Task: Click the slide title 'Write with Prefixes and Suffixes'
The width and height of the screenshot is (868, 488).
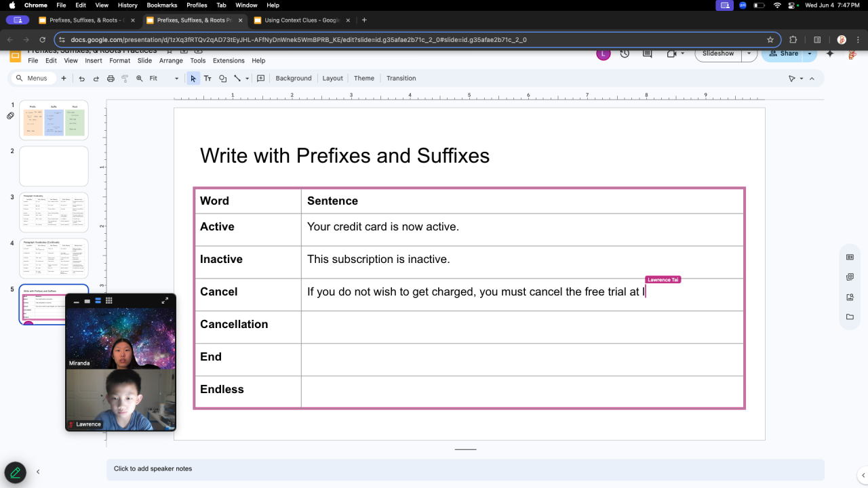Action: tap(344, 156)
